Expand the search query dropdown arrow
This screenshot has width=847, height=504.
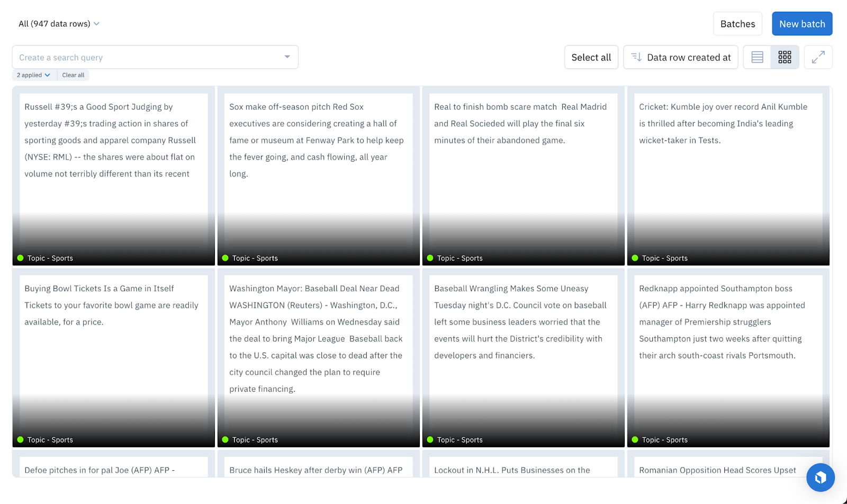(x=287, y=57)
